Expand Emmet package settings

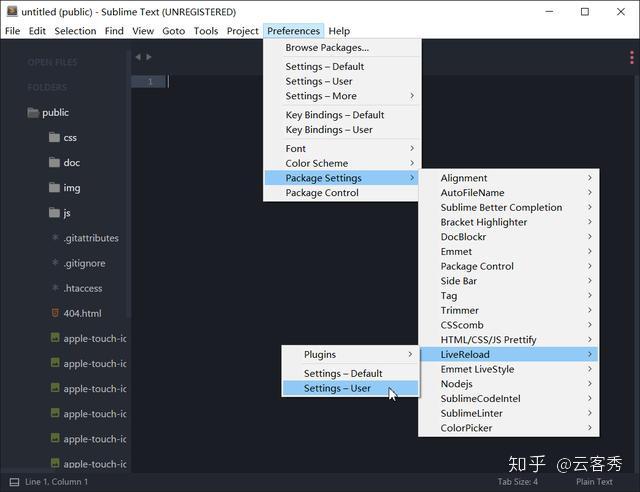pyautogui.click(x=509, y=252)
